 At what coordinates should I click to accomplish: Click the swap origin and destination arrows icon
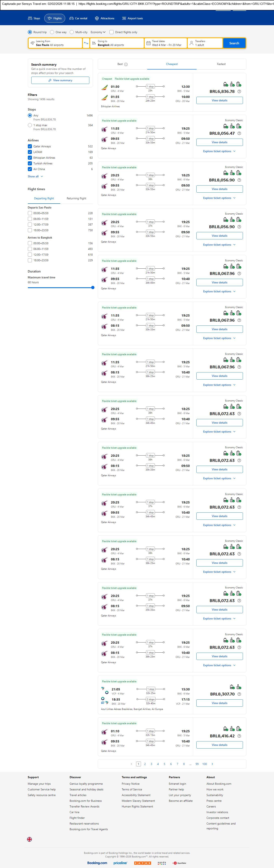(86, 43)
